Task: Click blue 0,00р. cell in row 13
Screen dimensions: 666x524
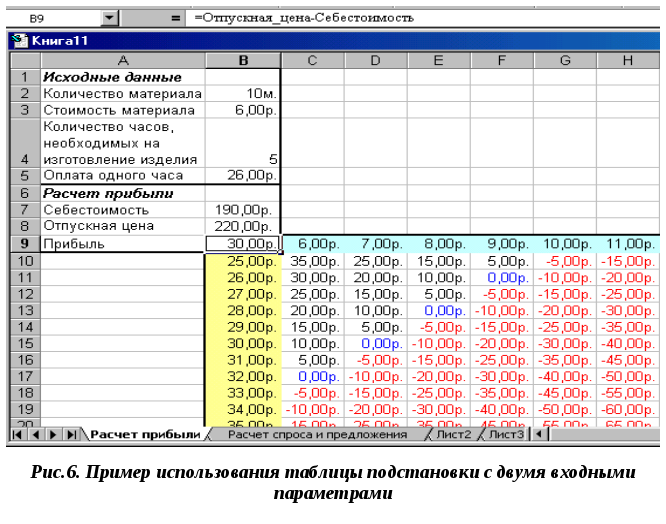Action: click(439, 310)
